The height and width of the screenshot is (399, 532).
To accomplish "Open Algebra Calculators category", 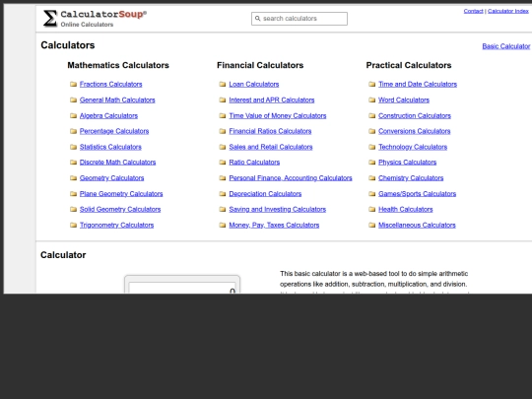I will (x=108, y=115).
